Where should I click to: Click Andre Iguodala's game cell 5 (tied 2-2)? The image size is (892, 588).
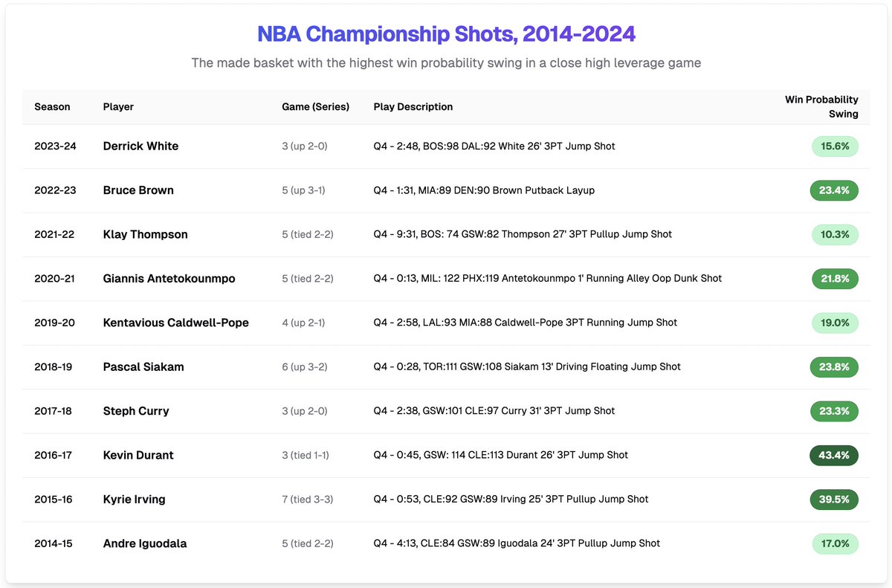(308, 543)
